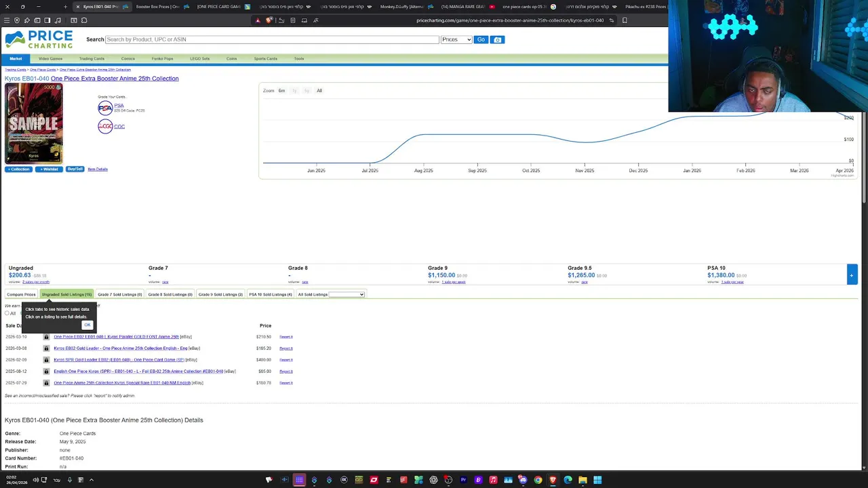Screen dimensions: 868x488
Task: Switch to the Compare Prices tab
Action: [x=21, y=294]
